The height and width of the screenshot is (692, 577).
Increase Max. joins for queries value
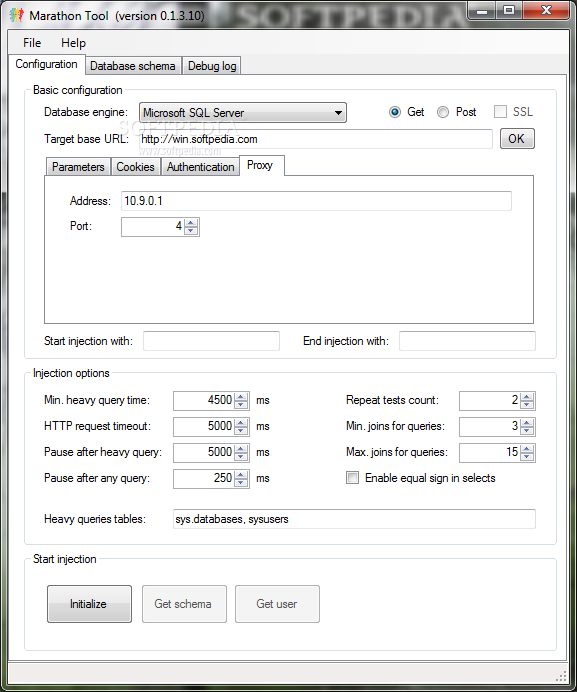[527, 448]
